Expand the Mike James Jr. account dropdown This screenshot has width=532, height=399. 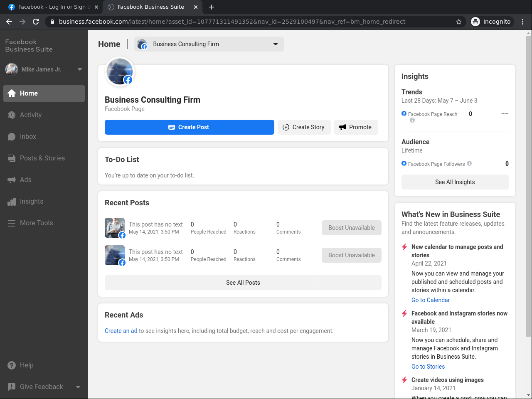coord(79,69)
